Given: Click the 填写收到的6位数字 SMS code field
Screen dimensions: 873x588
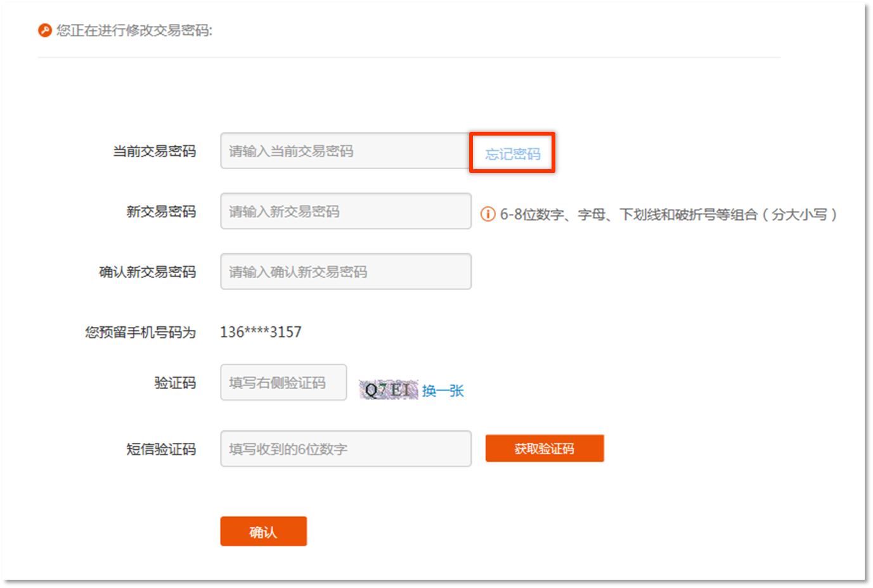Looking at the screenshot, I should (x=345, y=449).
